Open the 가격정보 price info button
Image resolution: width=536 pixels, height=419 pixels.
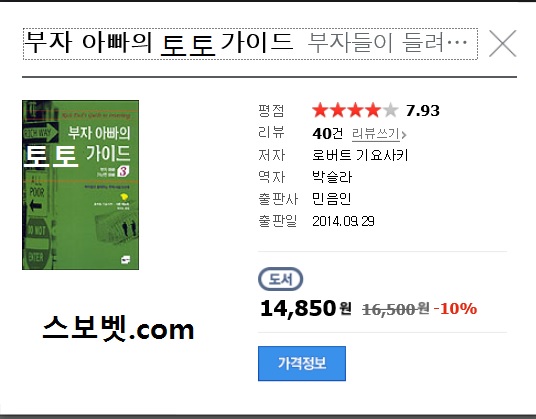(x=302, y=363)
